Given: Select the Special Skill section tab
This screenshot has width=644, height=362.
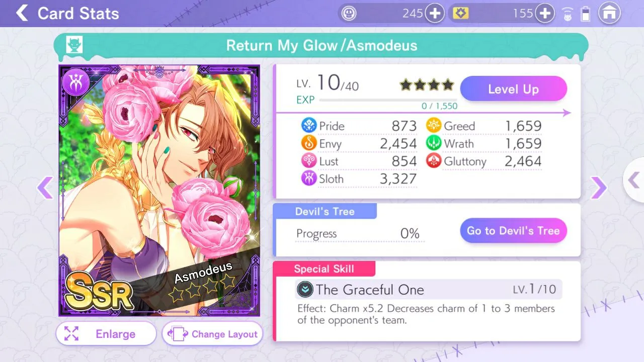Looking at the screenshot, I should 324,268.
